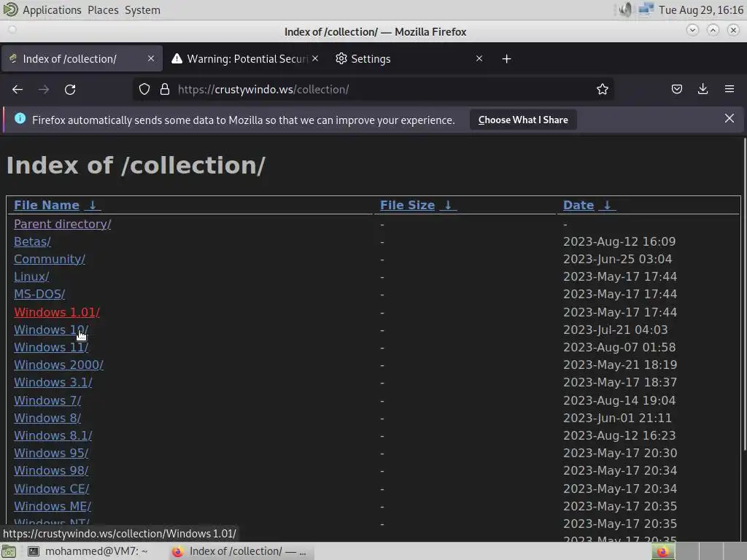Dismiss the Mozilla data notification bar
The height and width of the screenshot is (560, 747).
[729, 119]
